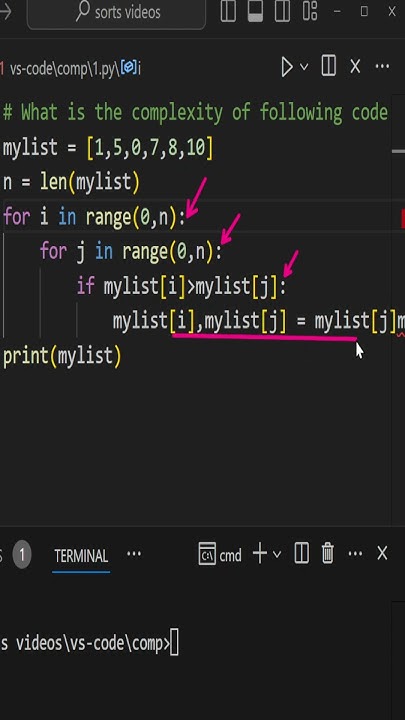Viewport: 405px width, 720px height.
Task: Click the back navigation arrow
Action: pyautogui.click(x=6, y=11)
